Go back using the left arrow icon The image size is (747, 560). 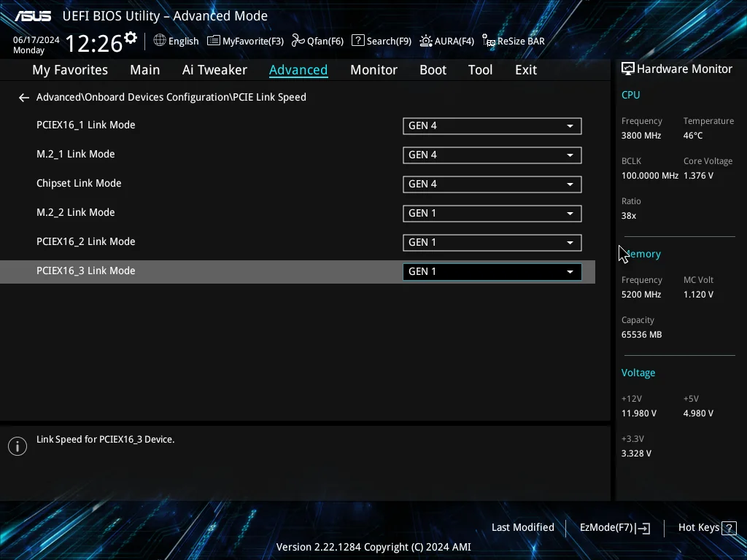[x=24, y=98]
